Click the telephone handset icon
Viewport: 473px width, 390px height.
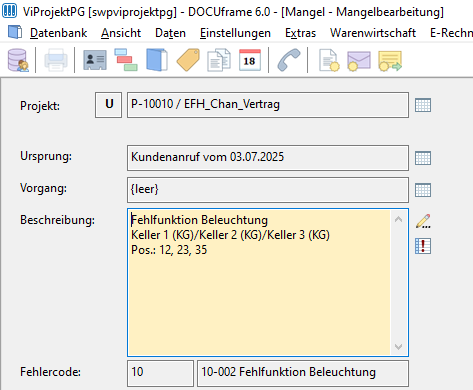click(289, 60)
